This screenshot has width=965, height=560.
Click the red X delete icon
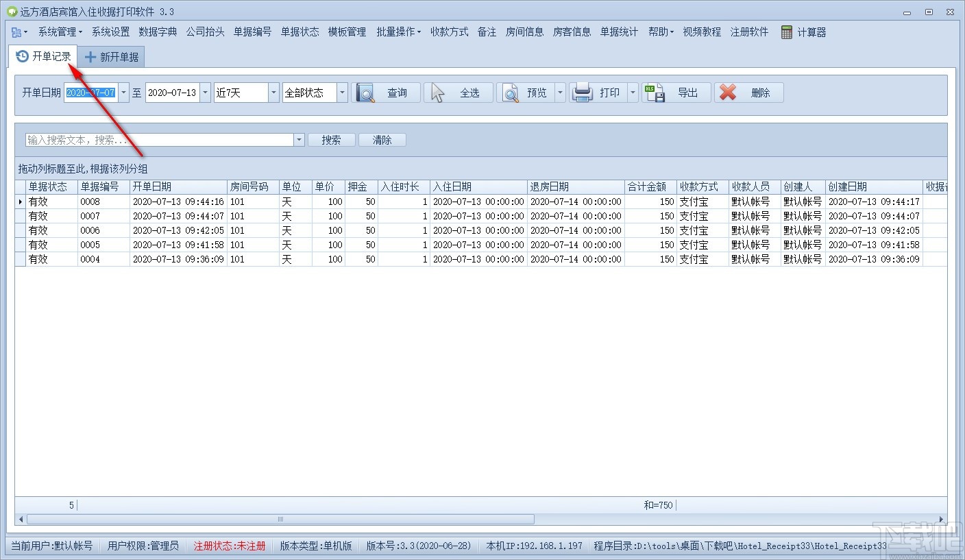coord(728,93)
